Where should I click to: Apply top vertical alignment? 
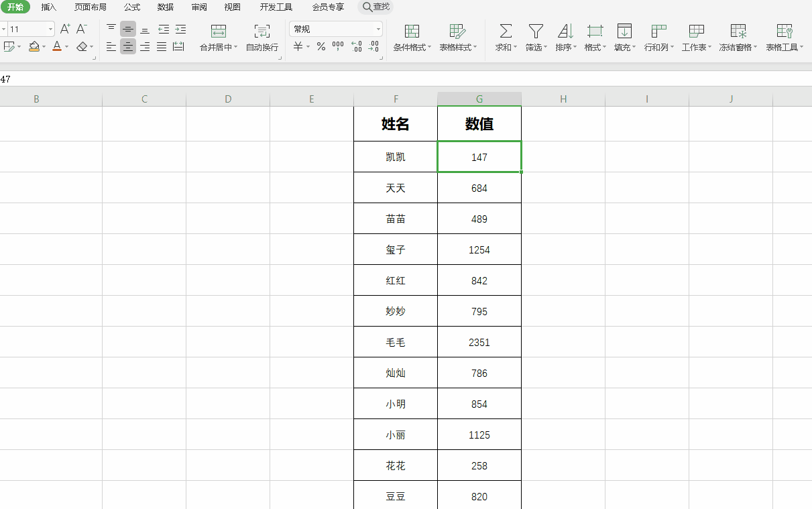pyautogui.click(x=111, y=29)
